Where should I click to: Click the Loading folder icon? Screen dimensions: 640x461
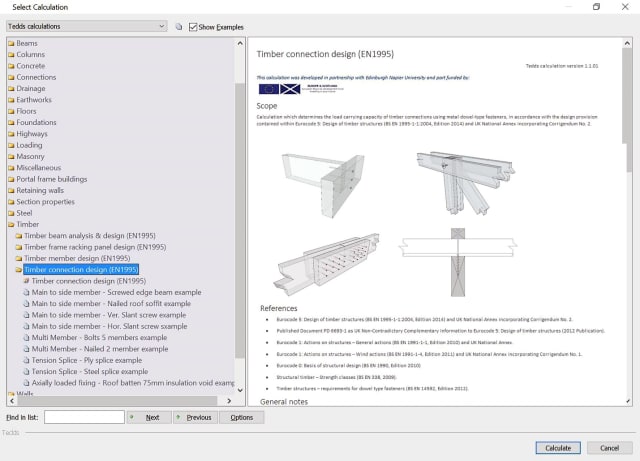point(11,145)
